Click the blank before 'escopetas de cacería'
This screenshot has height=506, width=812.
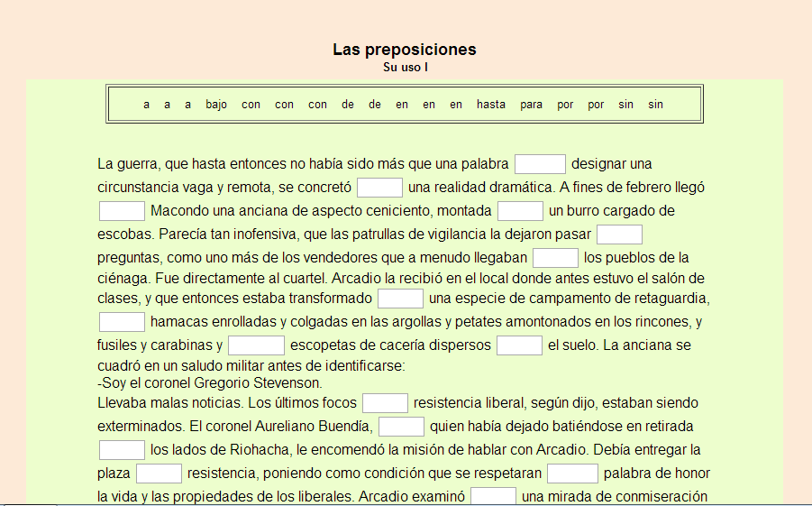coord(256,345)
